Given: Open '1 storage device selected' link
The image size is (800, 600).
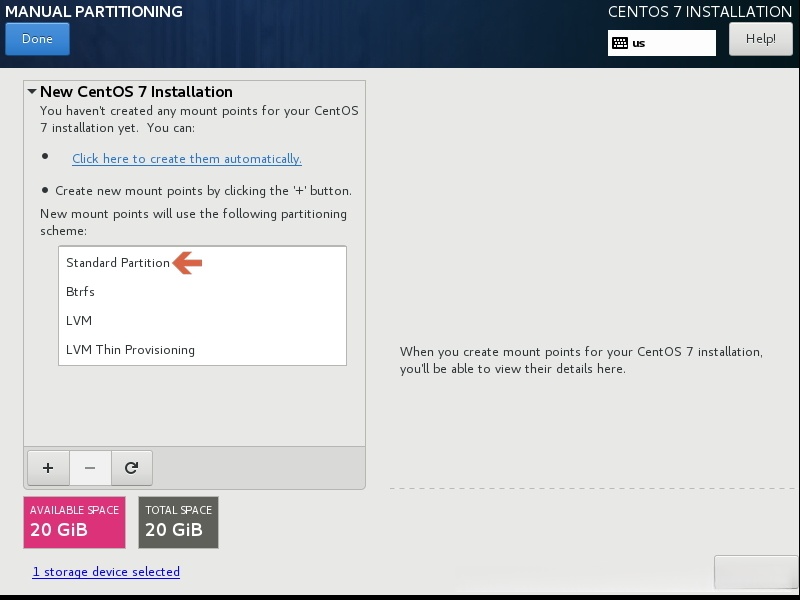Looking at the screenshot, I should [x=106, y=572].
